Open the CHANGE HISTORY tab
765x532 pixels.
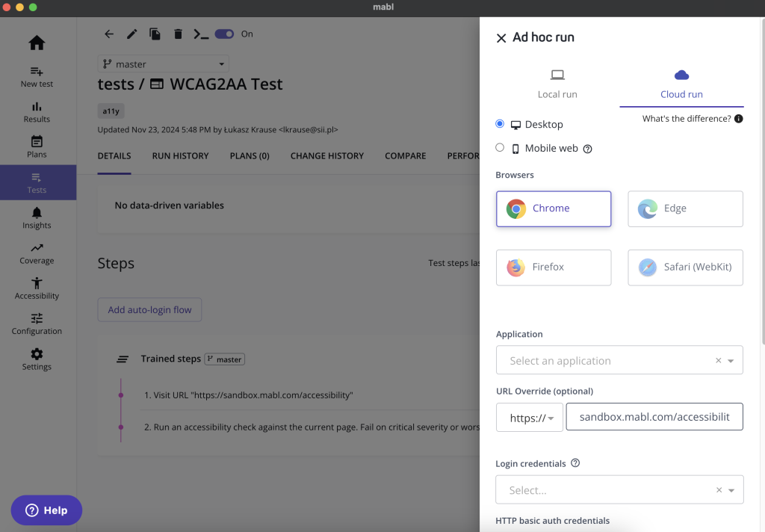pos(327,156)
